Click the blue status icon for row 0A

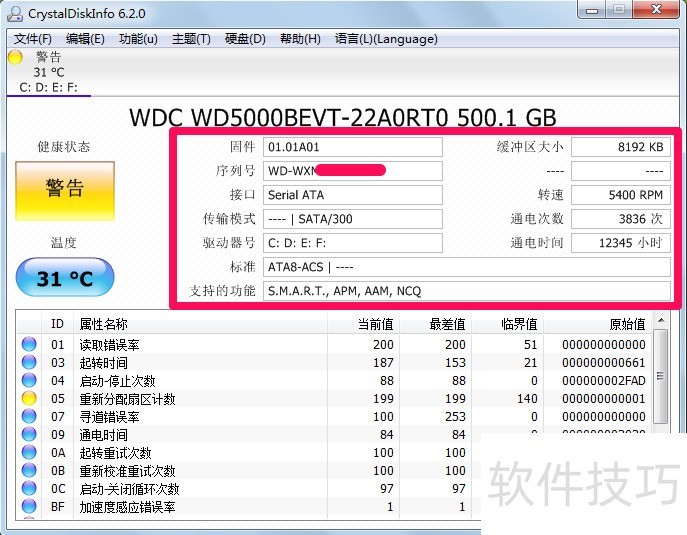29,452
